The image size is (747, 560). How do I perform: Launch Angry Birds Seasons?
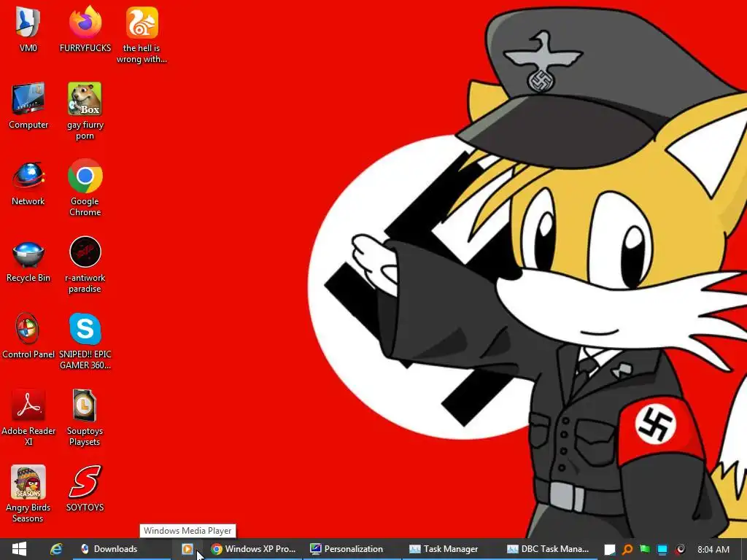(x=28, y=494)
